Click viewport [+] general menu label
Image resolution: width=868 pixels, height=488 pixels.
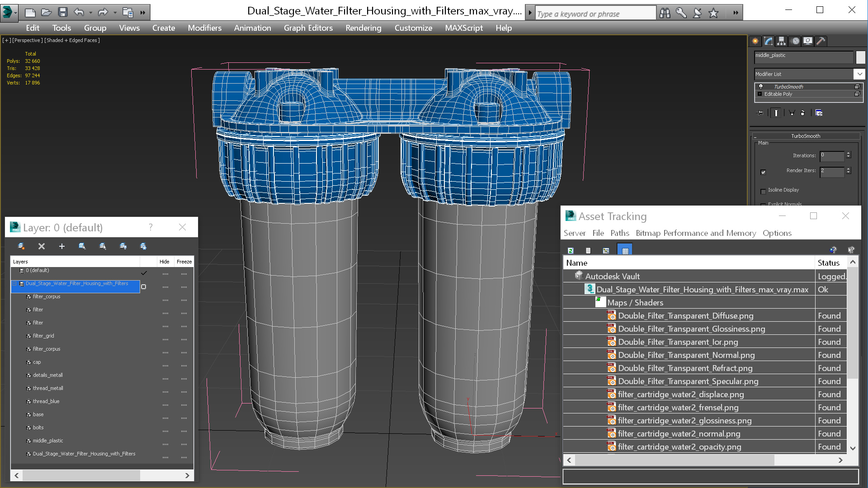pos(6,40)
